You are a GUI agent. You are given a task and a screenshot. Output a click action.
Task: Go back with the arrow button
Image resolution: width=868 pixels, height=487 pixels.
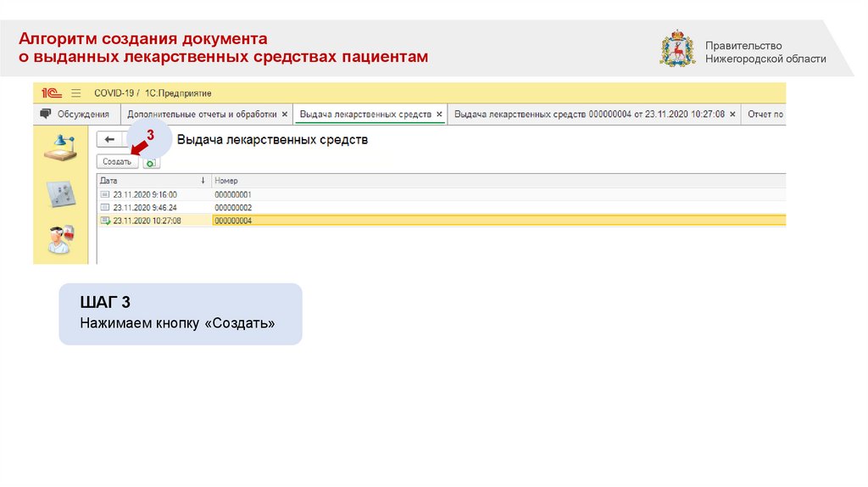click(x=109, y=140)
